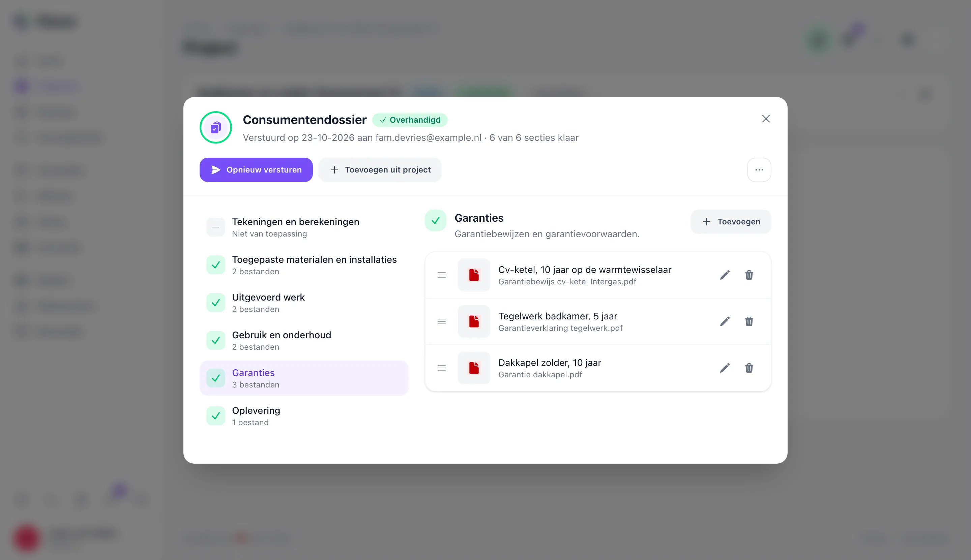Toggle the Gebruik en onderhoud checkmark
The width and height of the screenshot is (971, 560).
point(215,340)
